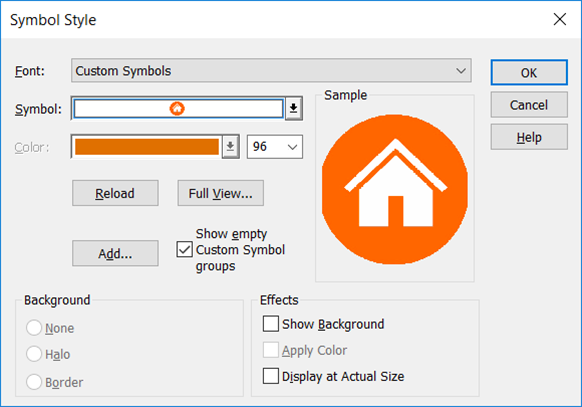This screenshot has width=582, height=407.
Task: Confirm with the OK button
Action: point(529,72)
